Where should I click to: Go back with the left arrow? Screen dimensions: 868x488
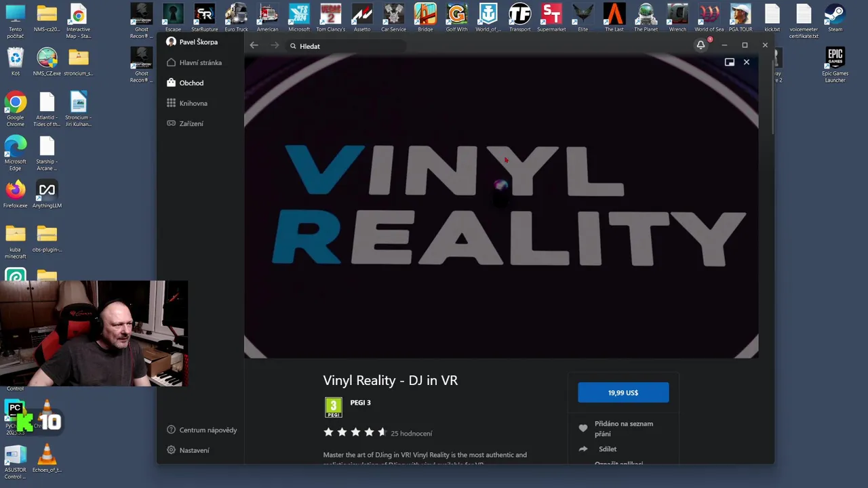coord(254,45)
